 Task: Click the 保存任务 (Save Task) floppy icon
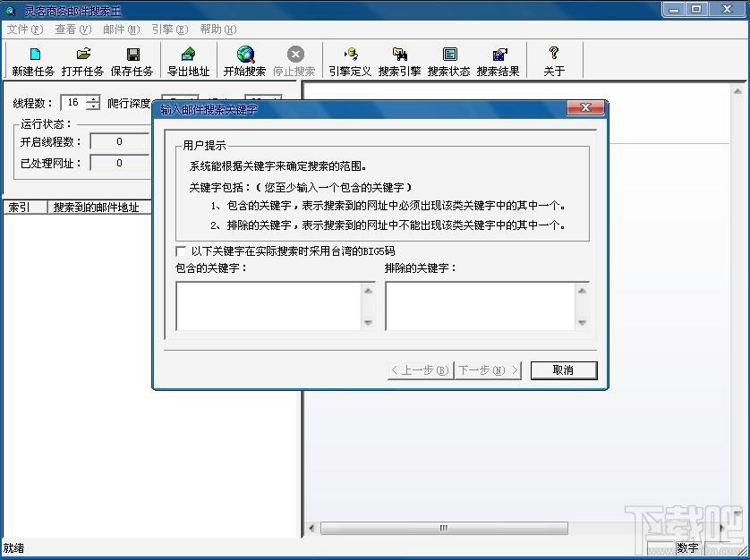[132, 61]
